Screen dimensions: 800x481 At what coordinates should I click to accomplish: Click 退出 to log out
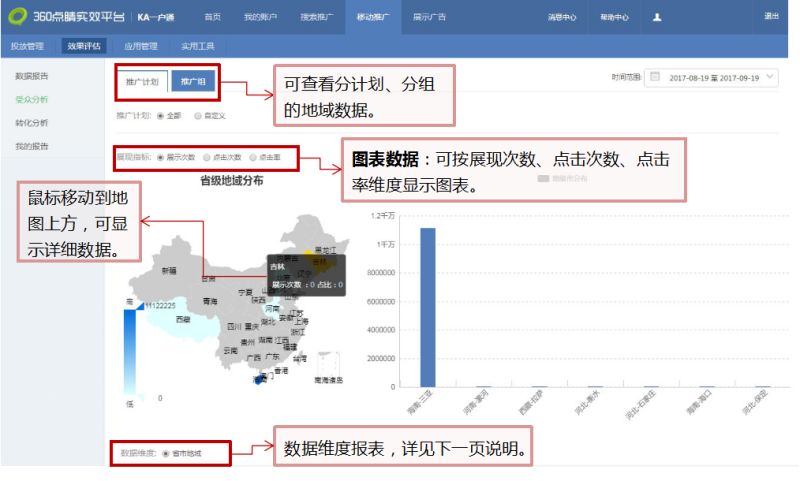(771, 16)
